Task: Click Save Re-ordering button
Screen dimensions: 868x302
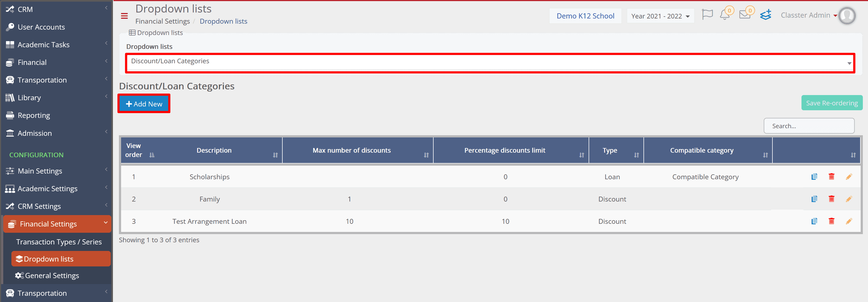Action: (832, 103)
